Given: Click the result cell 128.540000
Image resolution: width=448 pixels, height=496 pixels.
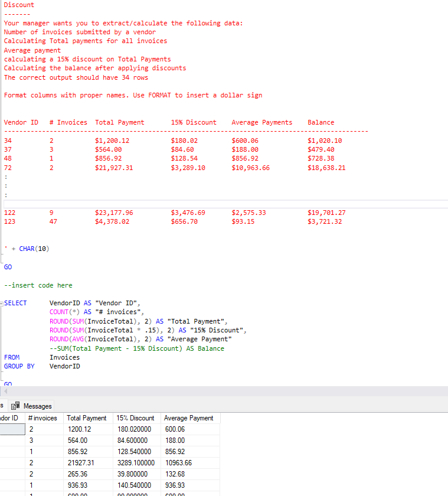Looking at the screenshot, I should click(137, 452).
